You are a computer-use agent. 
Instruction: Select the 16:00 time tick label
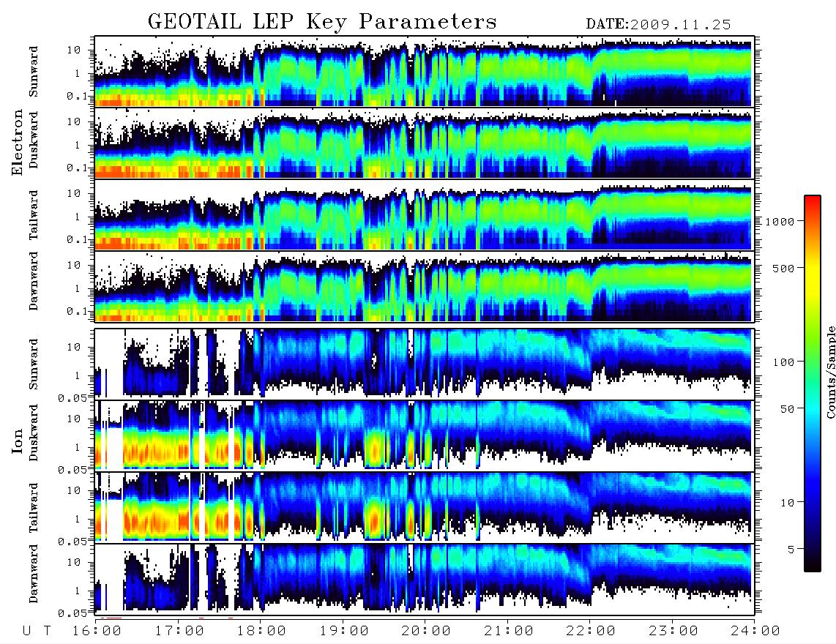96,631
